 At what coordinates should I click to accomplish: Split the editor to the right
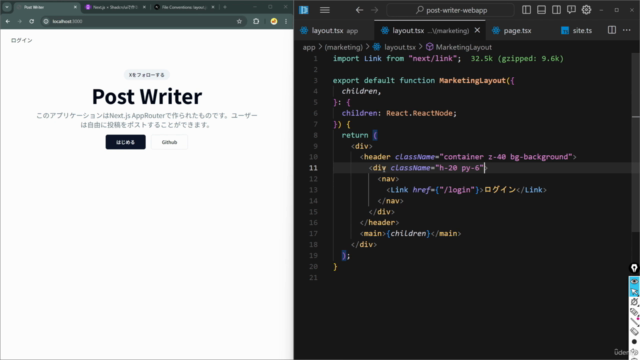pos(612,30)
